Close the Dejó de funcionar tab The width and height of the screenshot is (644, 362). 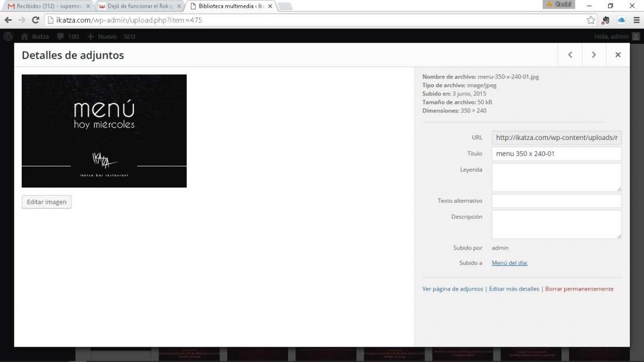tap(179, 6)
